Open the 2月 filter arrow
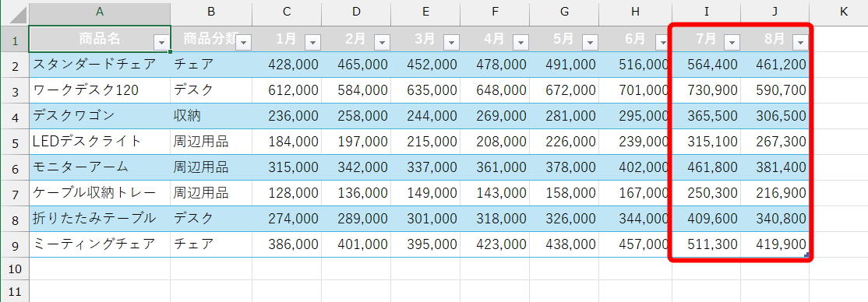Screen dimensions: 868x302 tap(382, 42)
